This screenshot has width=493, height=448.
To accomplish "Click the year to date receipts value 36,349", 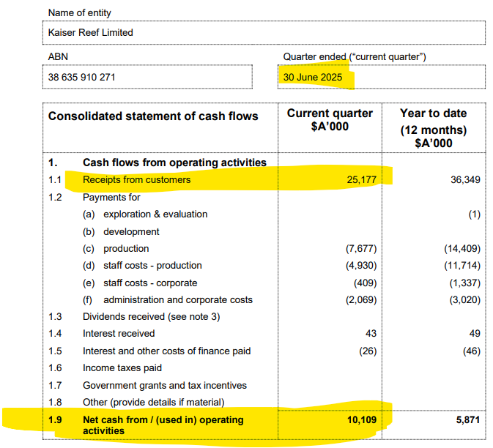I will coord(463,180).
